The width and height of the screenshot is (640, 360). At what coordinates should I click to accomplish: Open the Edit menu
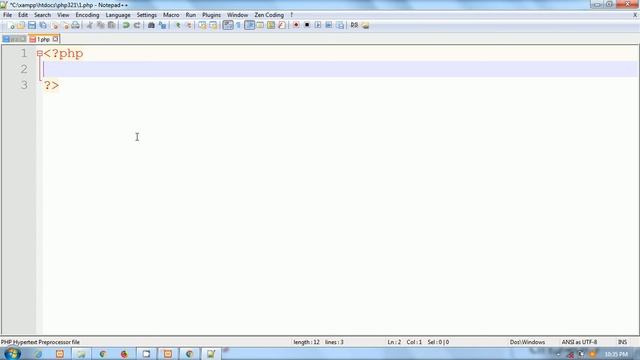tap(23, 15)
